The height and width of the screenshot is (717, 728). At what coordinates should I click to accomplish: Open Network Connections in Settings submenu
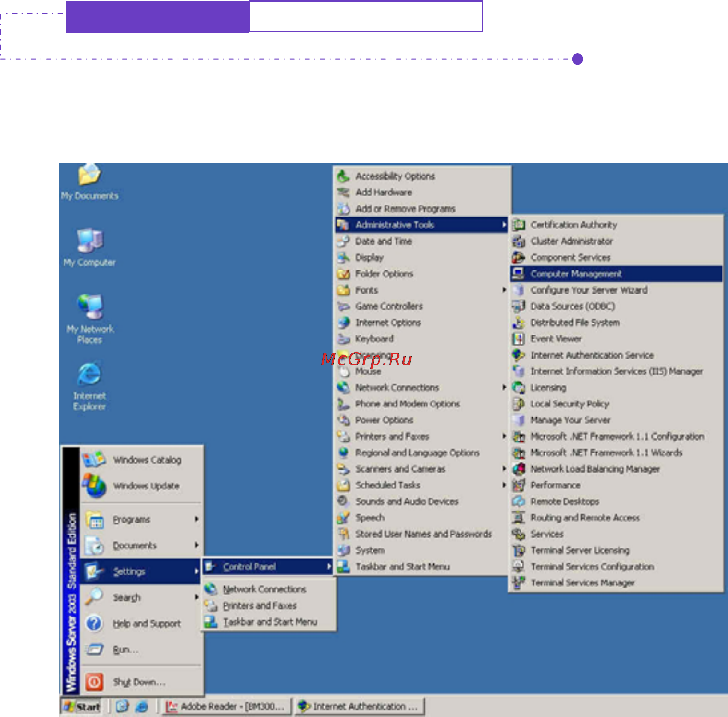click(x=270, y=589)
